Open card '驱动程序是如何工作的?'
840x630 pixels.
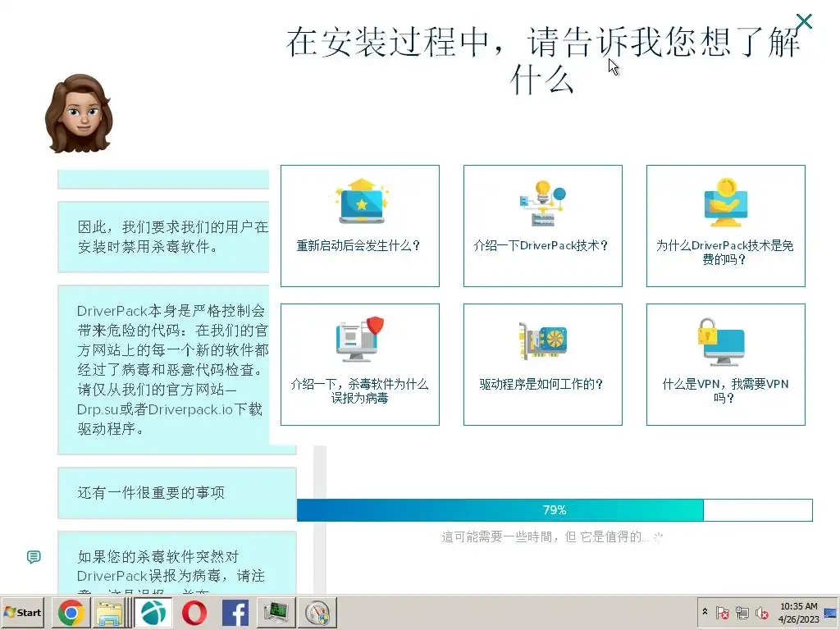click(x=543, y=364)
